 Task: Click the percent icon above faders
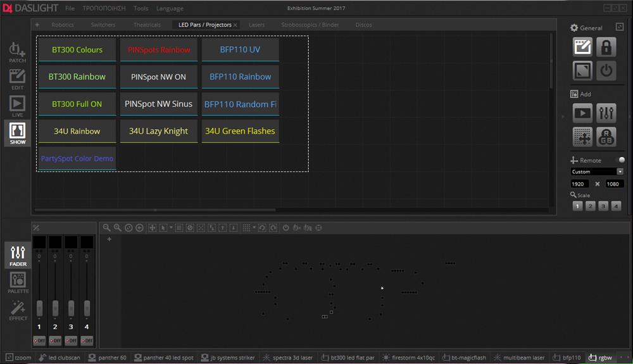point(36,228)
